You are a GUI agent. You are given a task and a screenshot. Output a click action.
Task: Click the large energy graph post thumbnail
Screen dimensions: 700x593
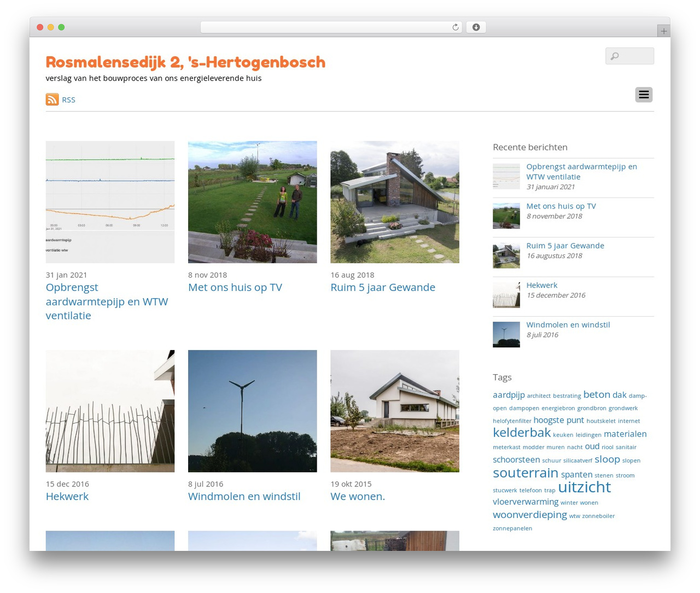point(110,202)
